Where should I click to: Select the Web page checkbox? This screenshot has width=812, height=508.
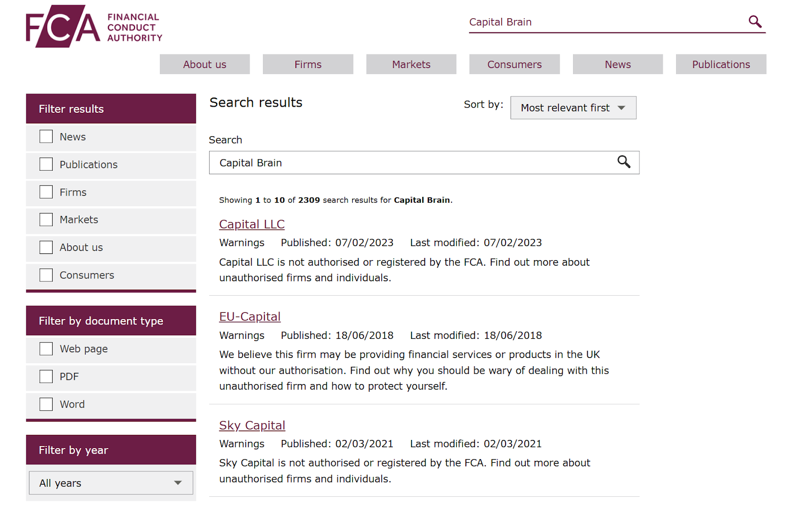point(46,349)
